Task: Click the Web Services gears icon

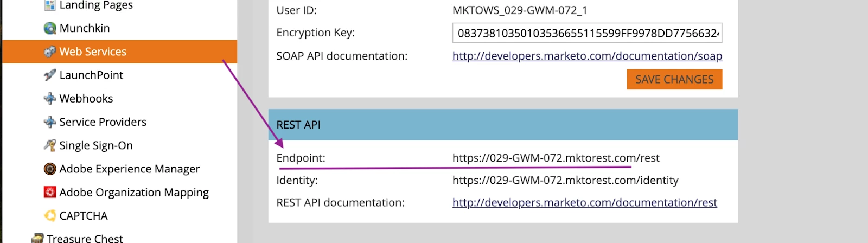Action: click(x=50, y=52)
